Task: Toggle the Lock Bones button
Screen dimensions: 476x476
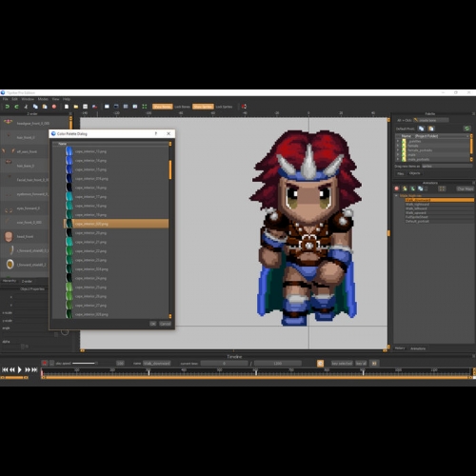Action: [x=183, y=107]
